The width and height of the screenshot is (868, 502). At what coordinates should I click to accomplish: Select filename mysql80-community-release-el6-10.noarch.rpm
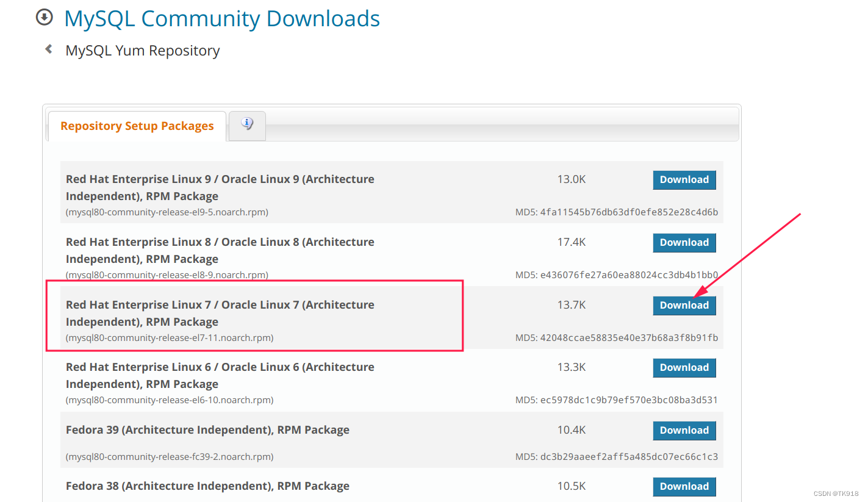point(170,401)
